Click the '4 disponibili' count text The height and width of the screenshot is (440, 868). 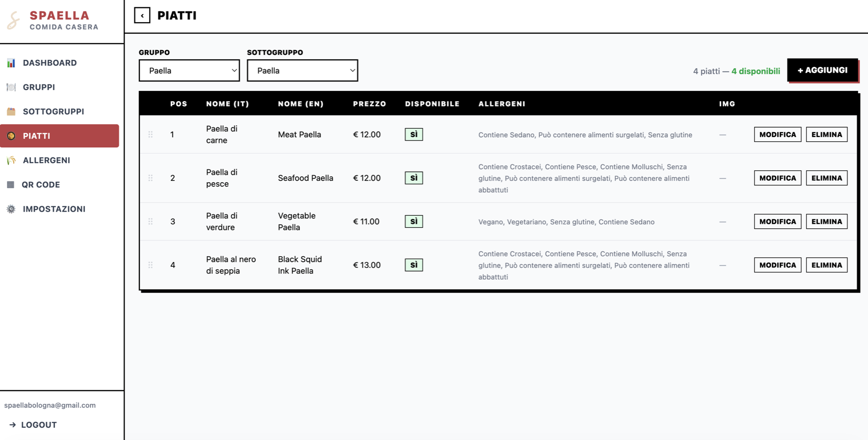point(756,71)
